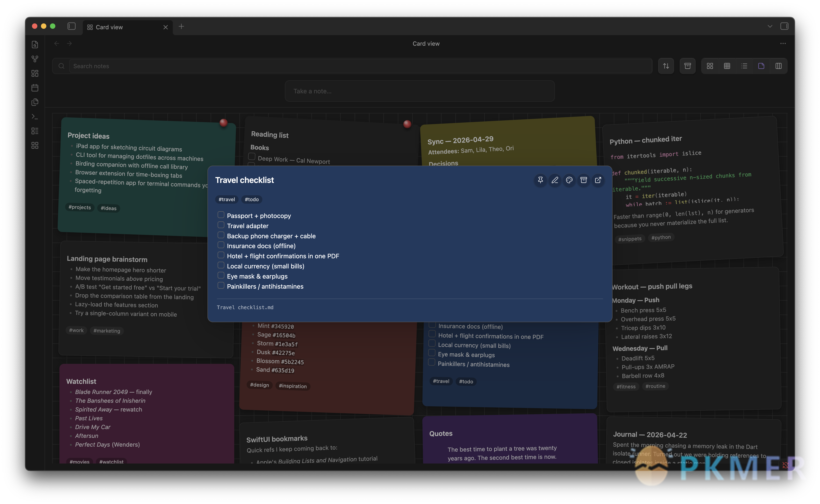The height and width of the screenshot is (504, 820).
Task: Open a new tab with plus
Action: [181, 26]
